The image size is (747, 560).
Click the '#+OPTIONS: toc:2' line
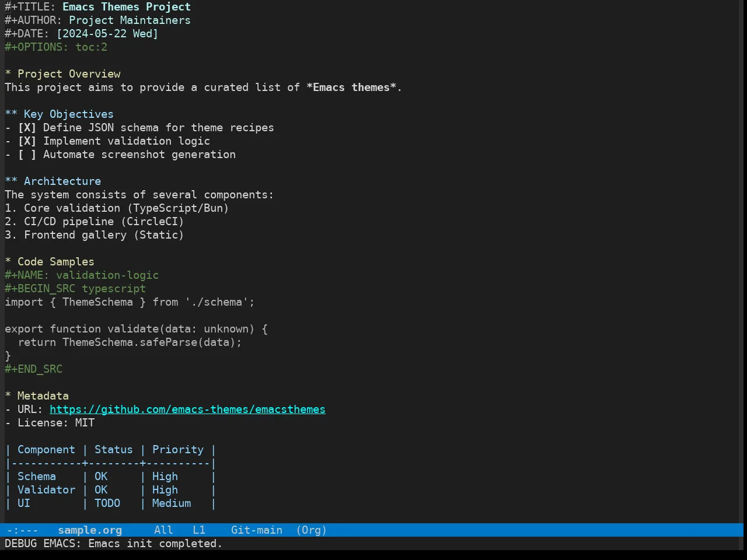coord(56,47)
